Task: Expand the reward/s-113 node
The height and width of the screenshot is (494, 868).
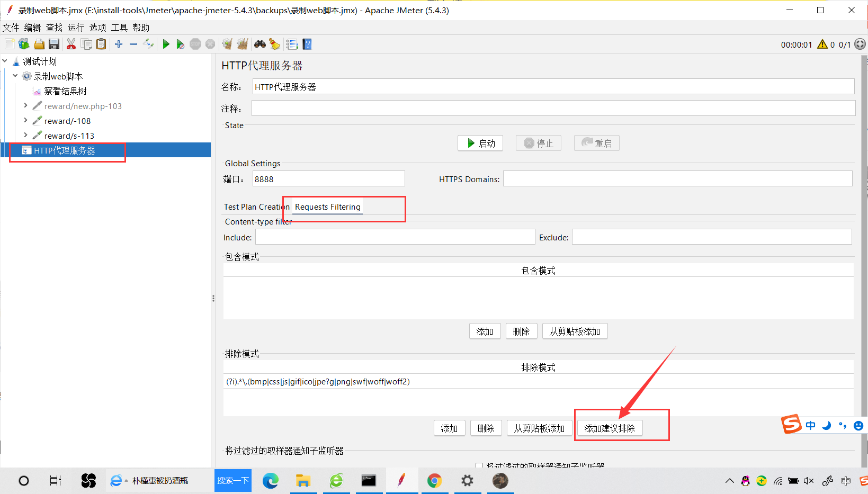Action: pos(25,135)
